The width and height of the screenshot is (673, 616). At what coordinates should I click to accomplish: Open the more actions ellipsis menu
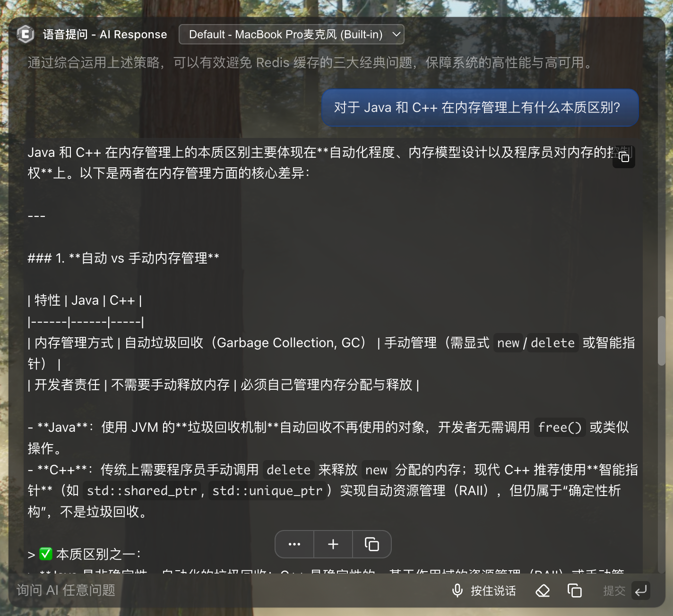click(294, 544)
